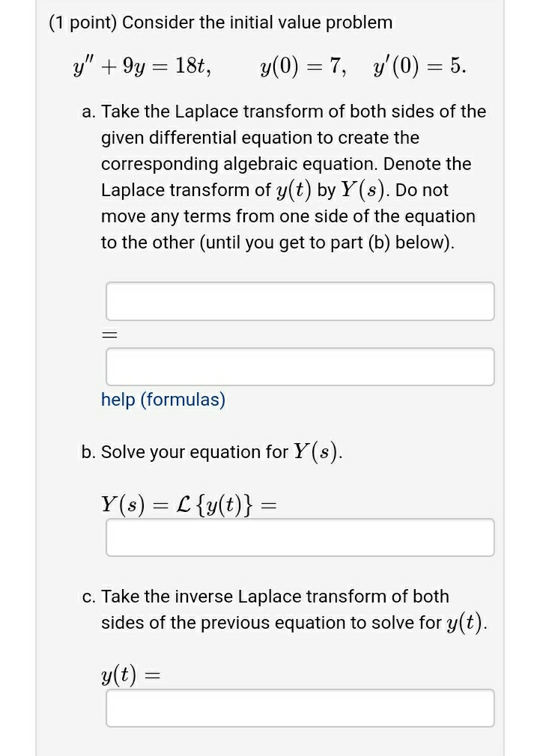Select the empty field after Y(s) = L{y(t)}
This screenshot has width=537, height=756.
click(x=300, y=537)
